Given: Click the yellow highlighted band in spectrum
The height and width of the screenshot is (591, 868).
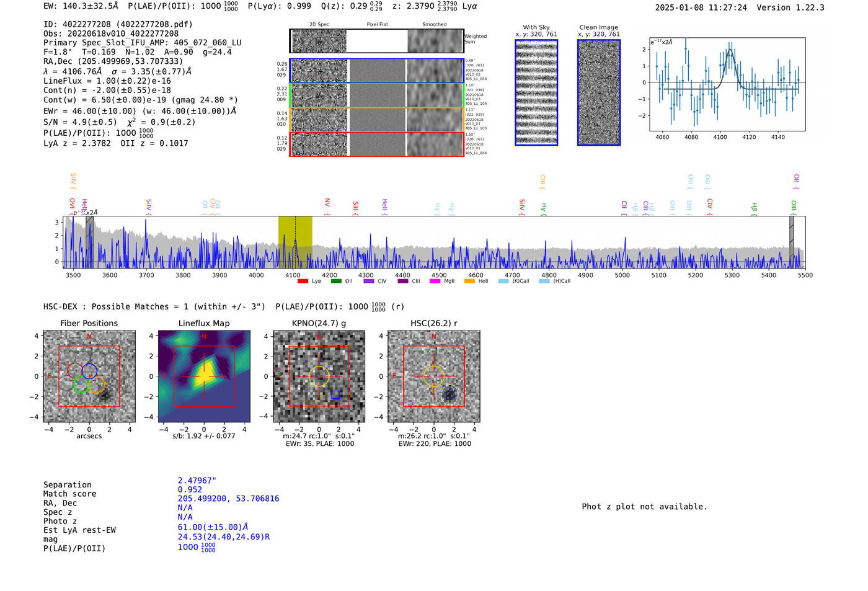Looking at the screenshot, I should click(295, 242).
